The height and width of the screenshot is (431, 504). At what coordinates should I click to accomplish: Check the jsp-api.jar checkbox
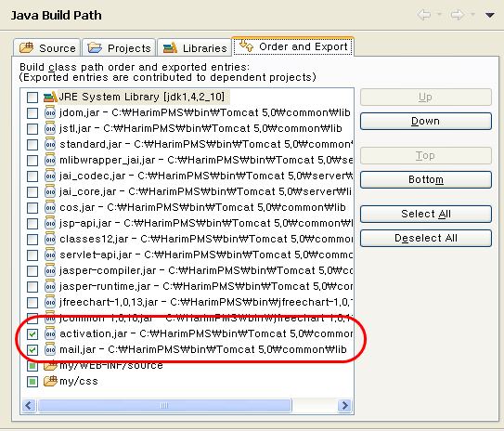tap(32, 223)
